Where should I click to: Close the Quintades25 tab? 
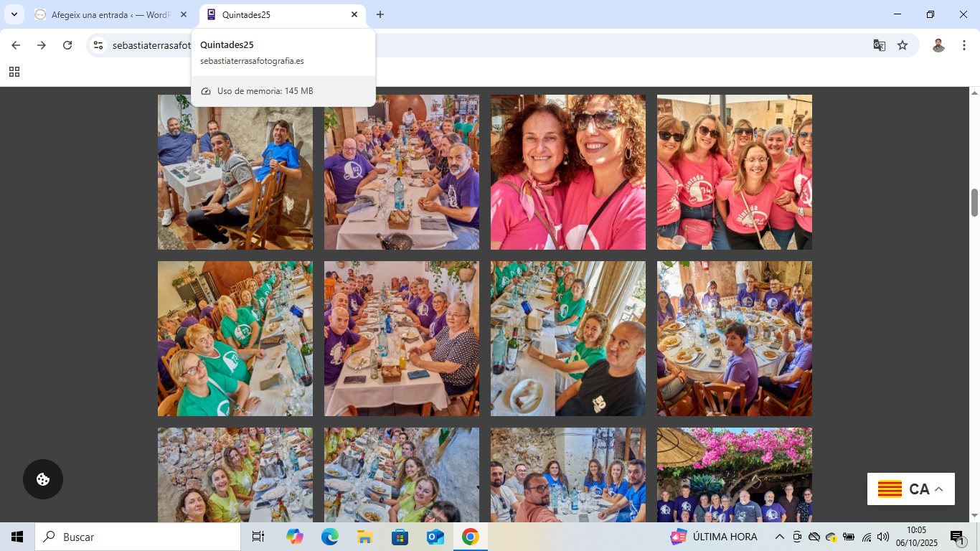354,14
